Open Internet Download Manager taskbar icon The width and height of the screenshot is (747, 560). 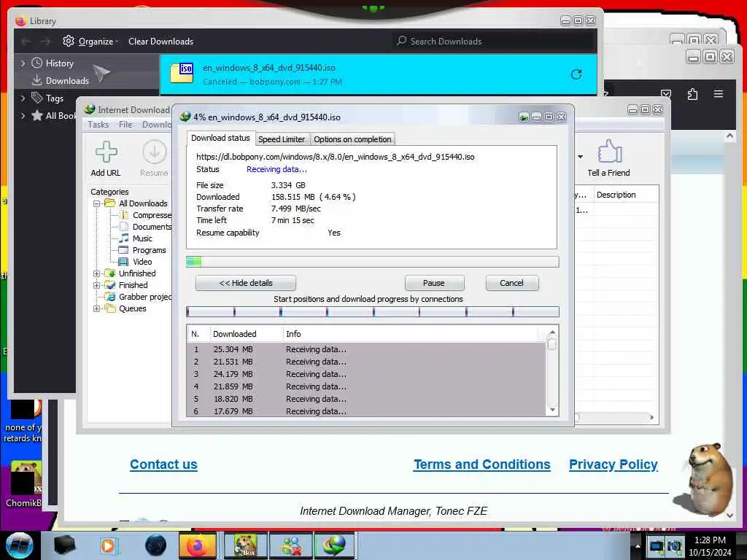click(334, 545)
